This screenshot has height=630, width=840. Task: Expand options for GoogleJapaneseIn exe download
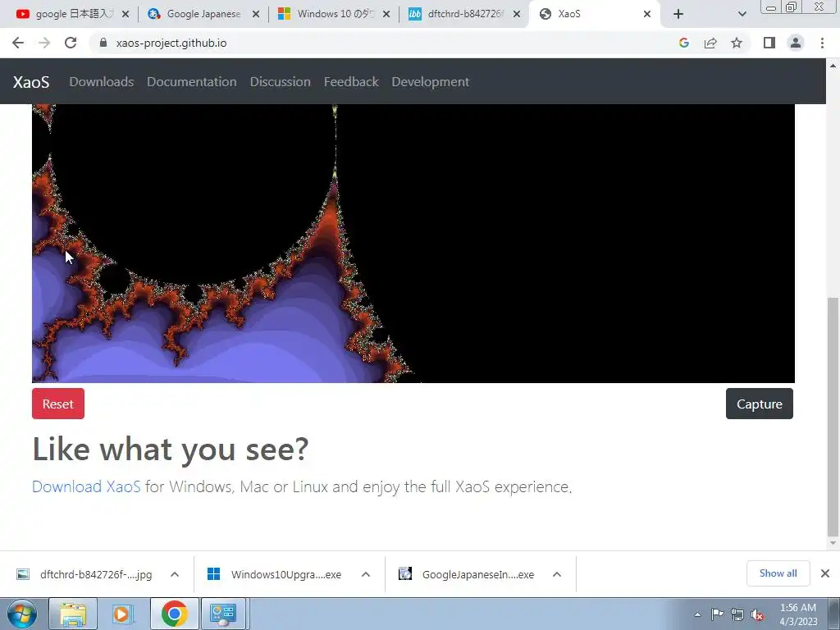tap(557, 574)
